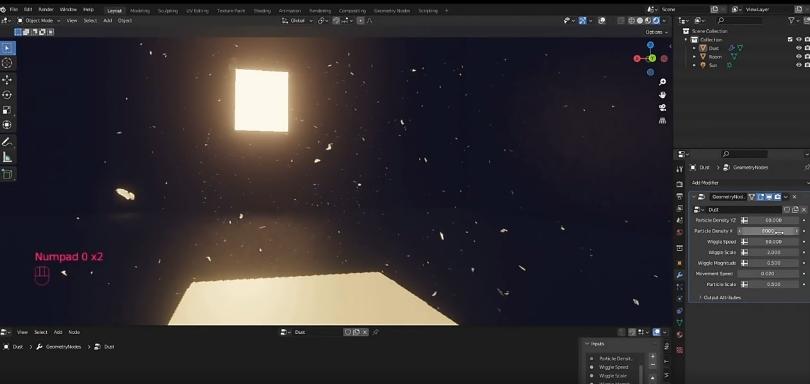The image size is (810, 384).
Task: Remove the GeometryNodes modifier
Action: click(x=795, y=197)
